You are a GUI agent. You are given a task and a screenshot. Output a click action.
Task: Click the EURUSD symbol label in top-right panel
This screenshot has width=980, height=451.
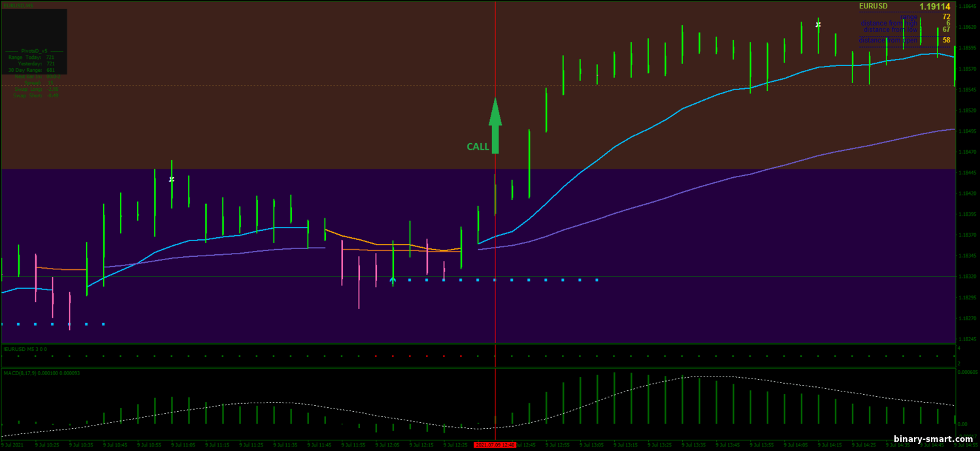[x=873, y=7]
